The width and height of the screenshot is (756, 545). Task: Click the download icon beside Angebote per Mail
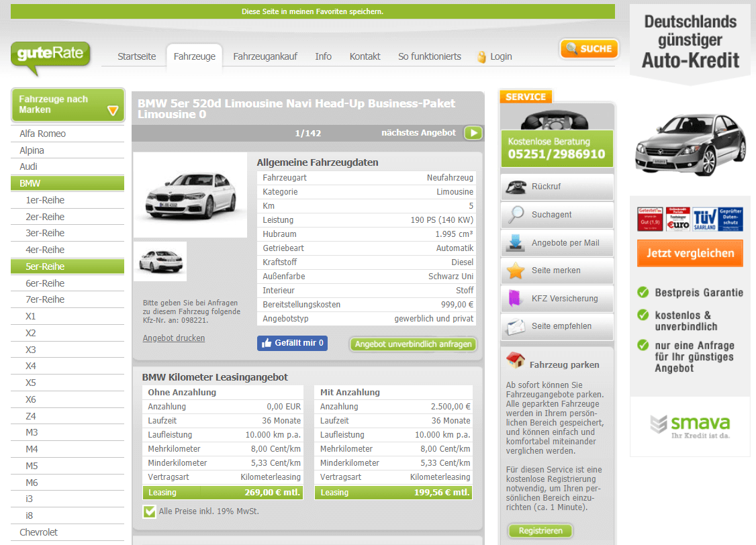[x=516, y=242]
